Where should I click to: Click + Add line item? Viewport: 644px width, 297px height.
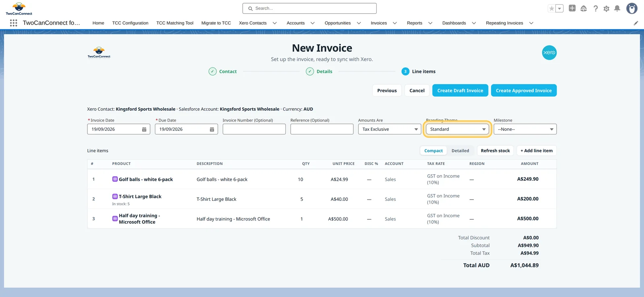537,151
